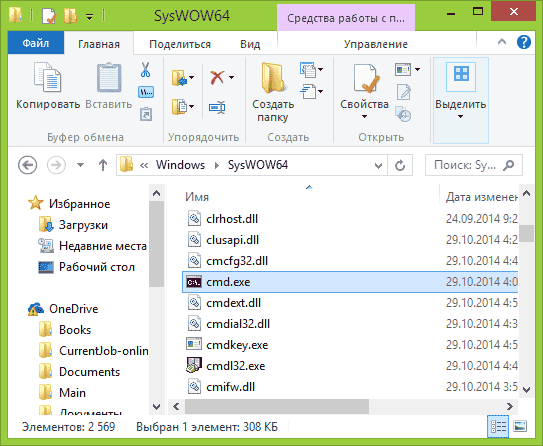Click the Paste (Вставить) clipboard icon

[109, 78]
